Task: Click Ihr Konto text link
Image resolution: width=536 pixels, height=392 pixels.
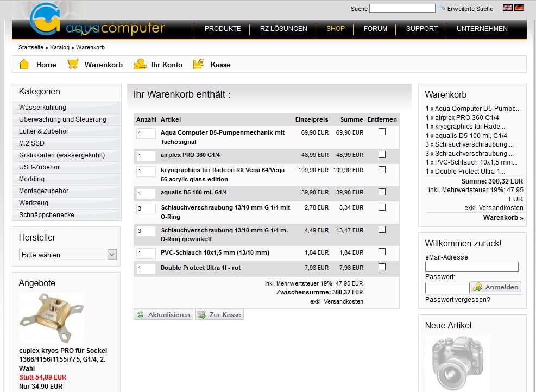Action: (167, 65)
